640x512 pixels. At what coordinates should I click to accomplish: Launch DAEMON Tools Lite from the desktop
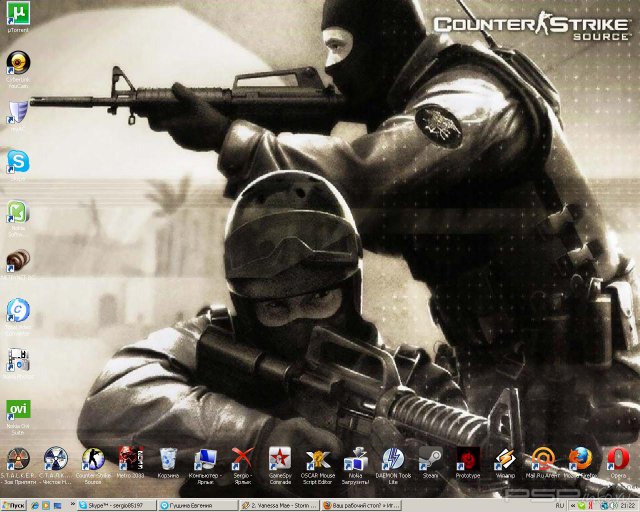pos(392,459)
